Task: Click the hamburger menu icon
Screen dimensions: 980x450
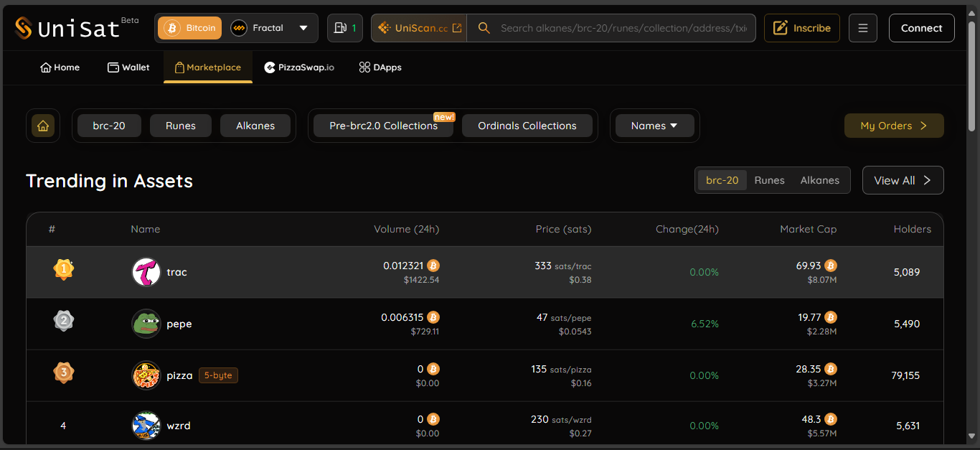Action: 862,28
